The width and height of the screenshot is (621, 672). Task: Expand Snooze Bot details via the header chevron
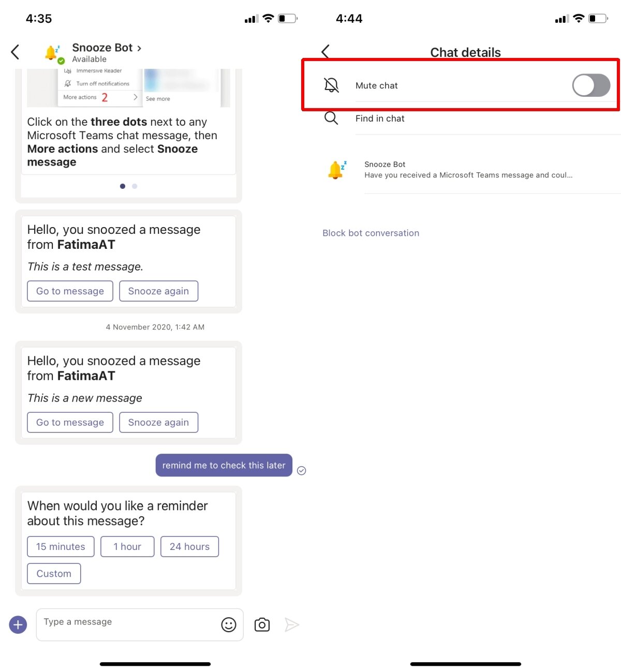(139, 47)
